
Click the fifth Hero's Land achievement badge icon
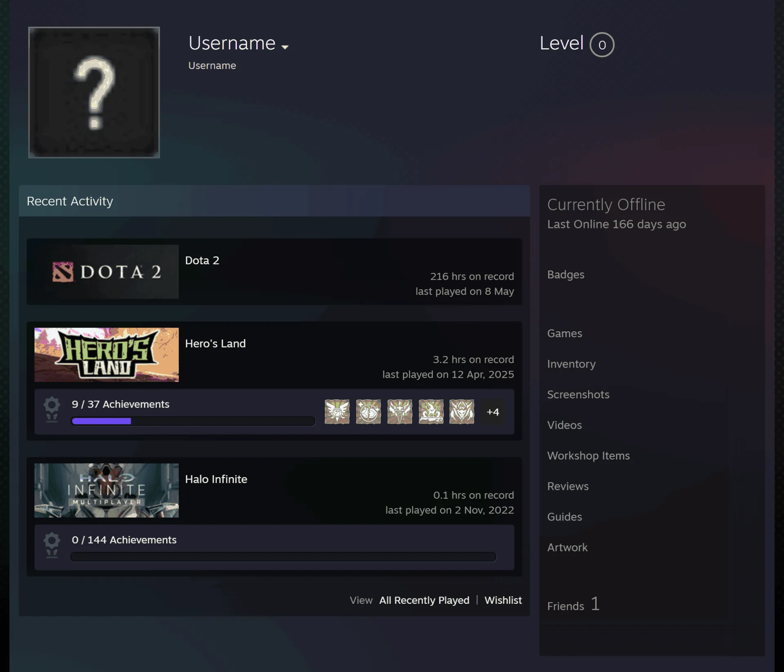click(462, 412)
